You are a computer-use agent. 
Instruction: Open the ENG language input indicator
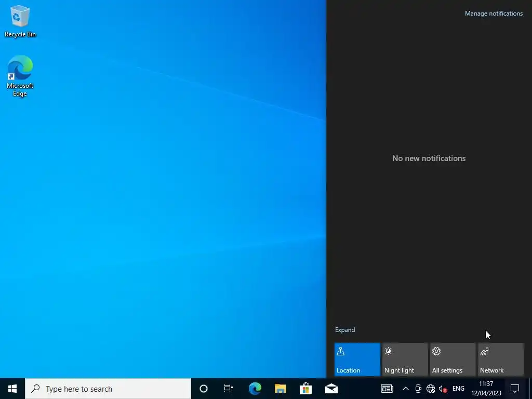click(458, 389)
